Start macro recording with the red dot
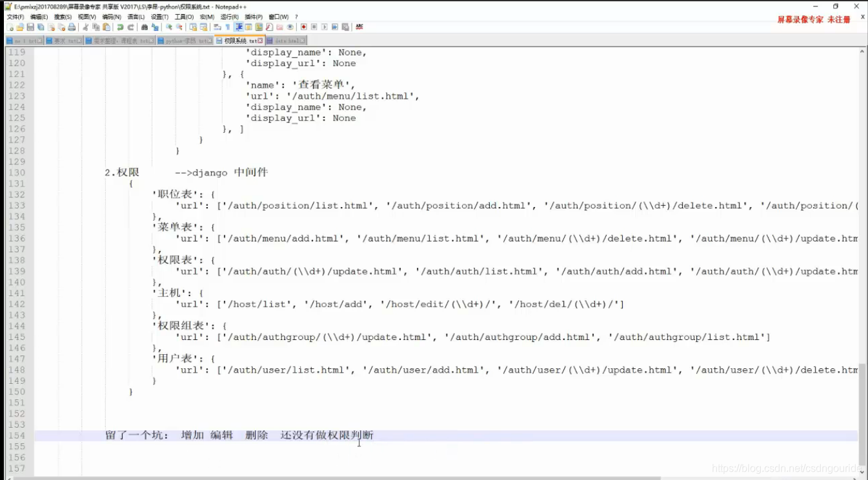868x480 pixels. click(303, 27)
